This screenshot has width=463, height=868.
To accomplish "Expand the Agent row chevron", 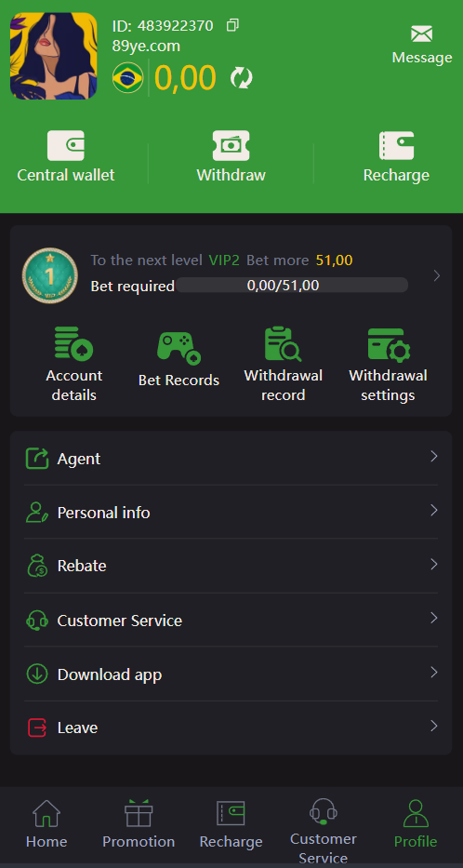I will click(x=434, y=457).
